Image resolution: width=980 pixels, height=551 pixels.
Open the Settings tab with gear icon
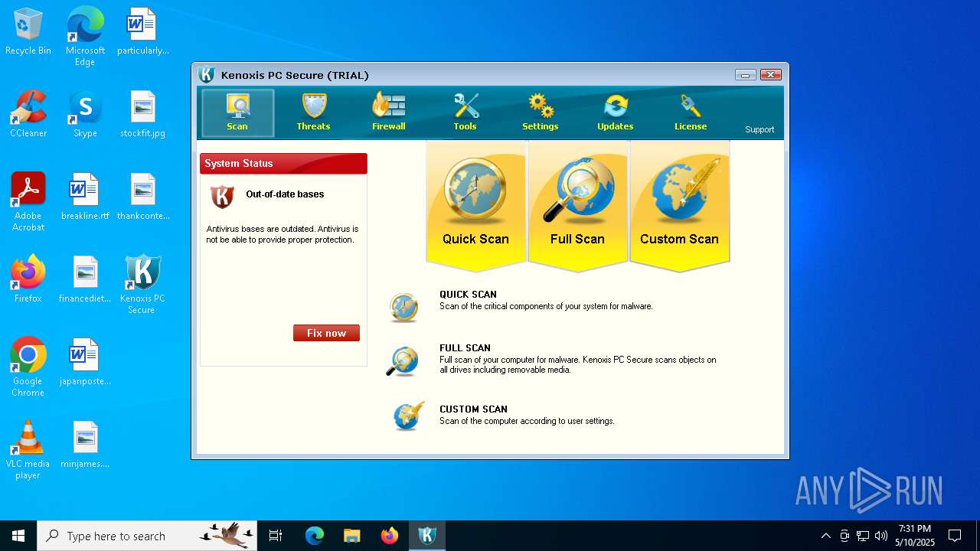click(541, 112)
